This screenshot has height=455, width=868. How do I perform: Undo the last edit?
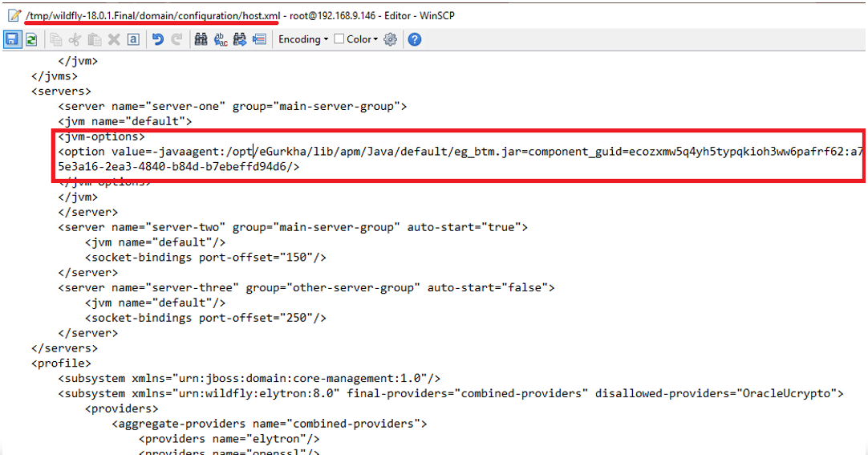click(158, 39)
